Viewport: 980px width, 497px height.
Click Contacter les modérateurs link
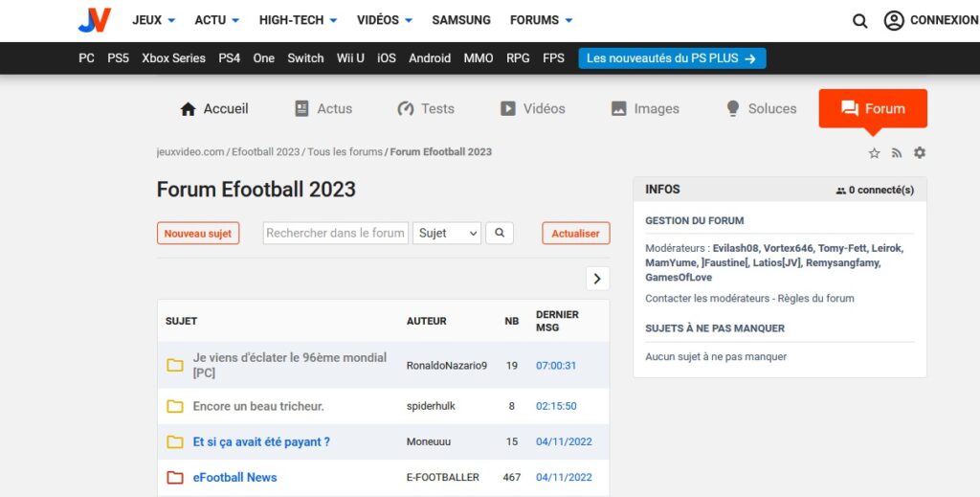click(x=707, y=299)
